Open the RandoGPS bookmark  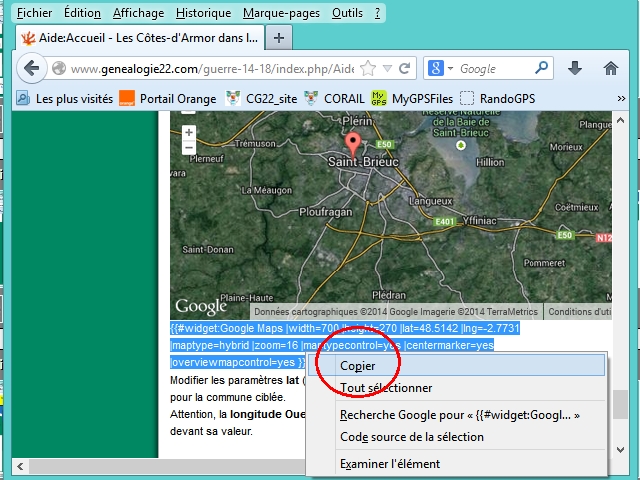click(x=497, y=98)
